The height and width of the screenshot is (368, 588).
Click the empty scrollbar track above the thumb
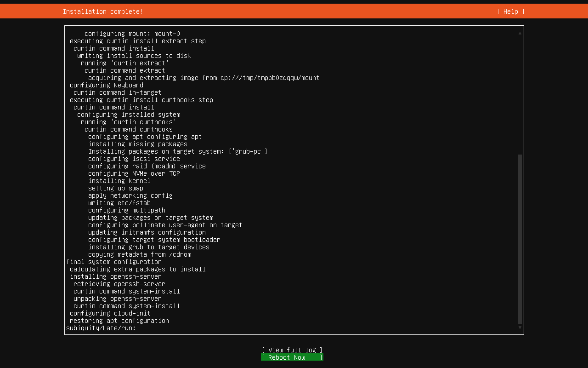coord(520,92)
